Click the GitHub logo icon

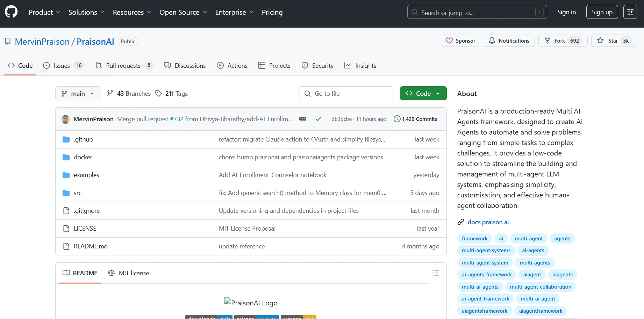[11, 12]
